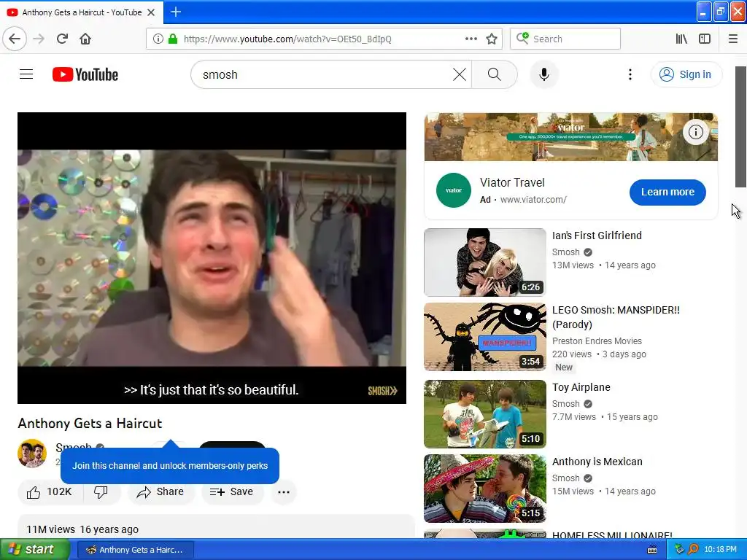Show site information icon in address bar
The width and height of the screenshot is (747, 560).
coord(158,39)
